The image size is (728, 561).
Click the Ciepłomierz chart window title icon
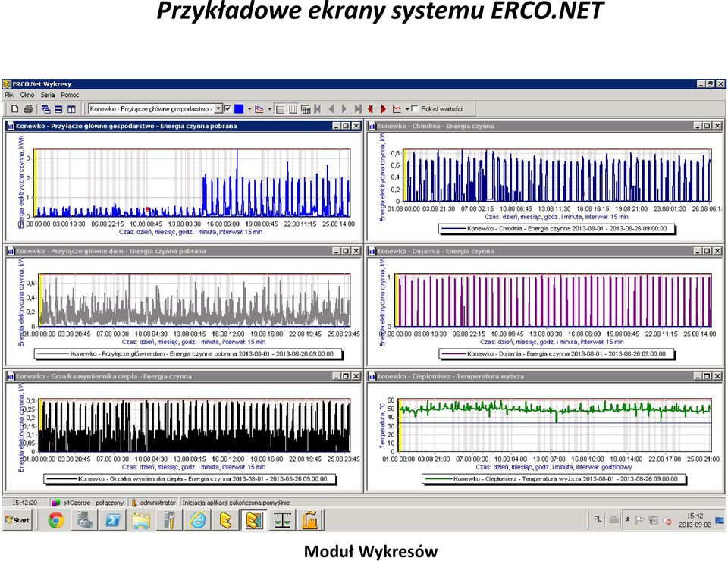372,376
